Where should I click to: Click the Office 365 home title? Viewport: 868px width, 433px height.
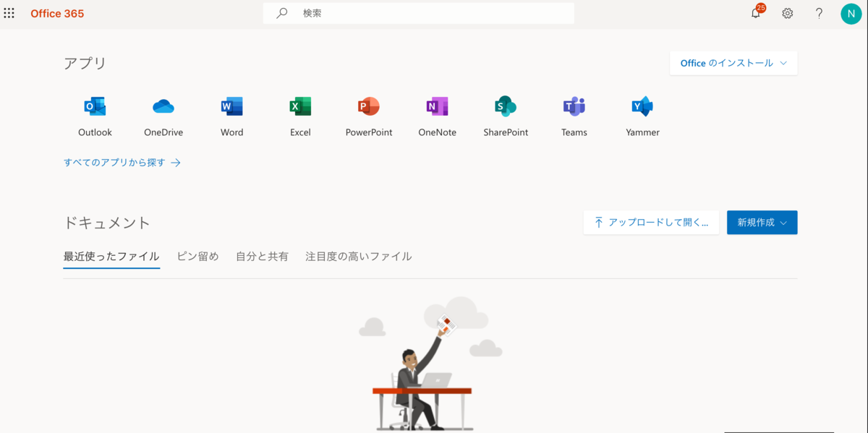click(57, 13)
